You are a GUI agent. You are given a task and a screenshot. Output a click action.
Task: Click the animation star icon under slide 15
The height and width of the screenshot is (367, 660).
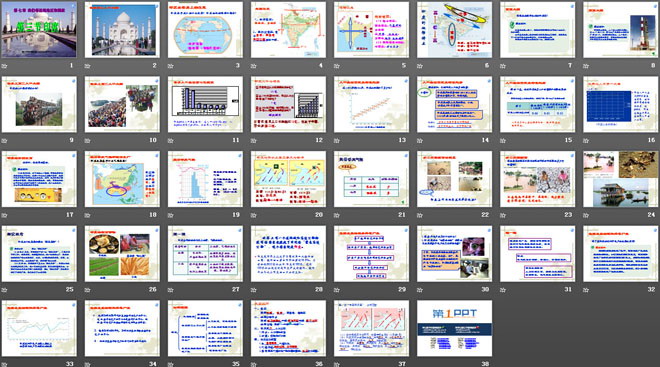click(503, 140)
